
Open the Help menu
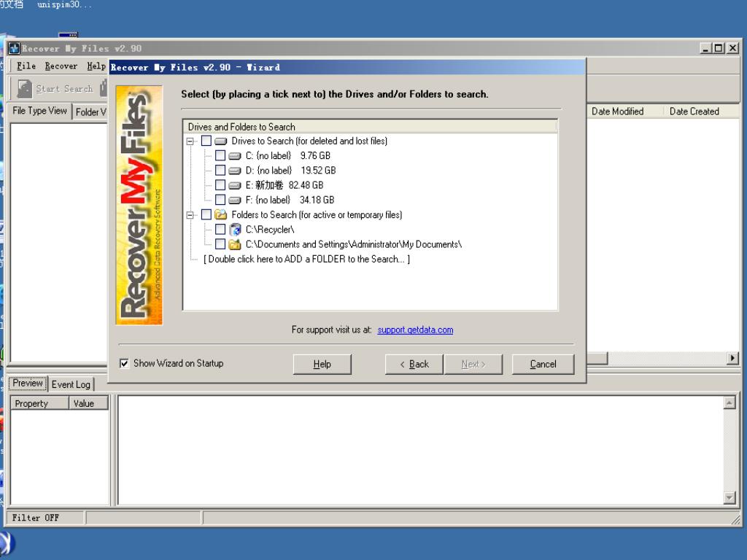tap(96, 66)
